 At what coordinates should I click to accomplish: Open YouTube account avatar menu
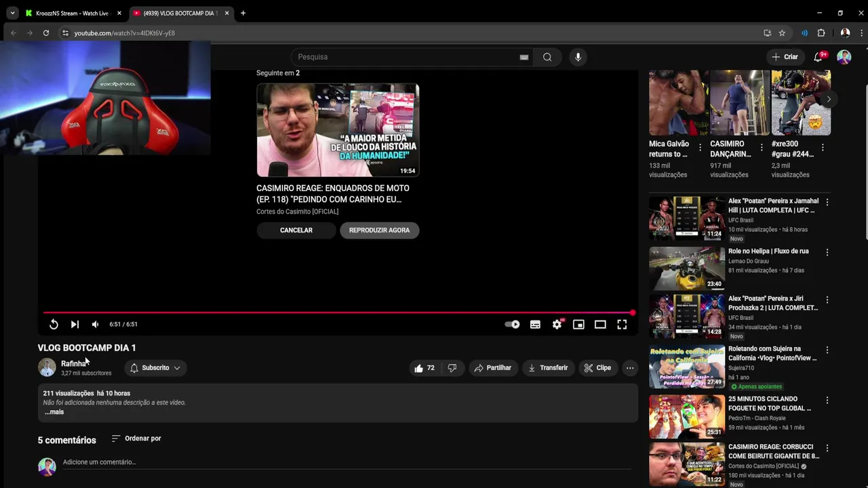point(844,57)
